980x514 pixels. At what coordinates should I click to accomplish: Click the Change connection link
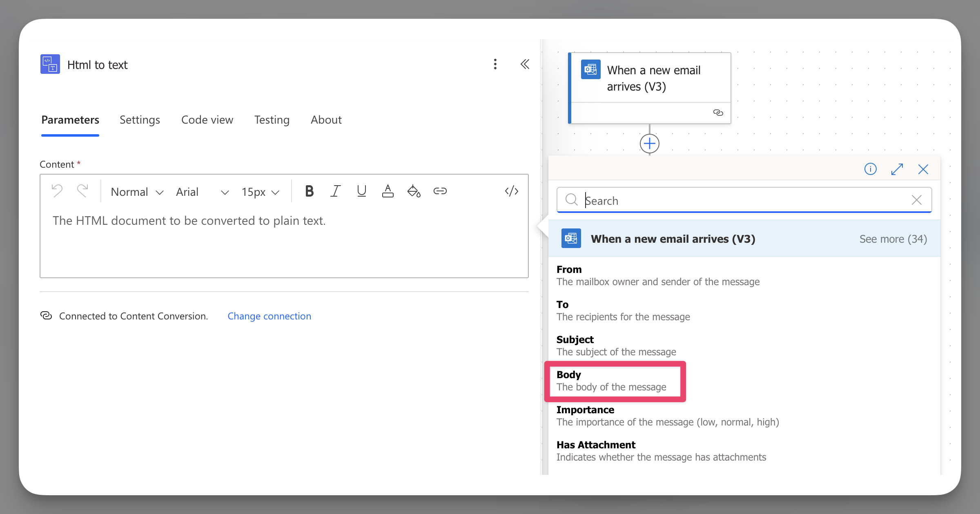tap(269, 316)
